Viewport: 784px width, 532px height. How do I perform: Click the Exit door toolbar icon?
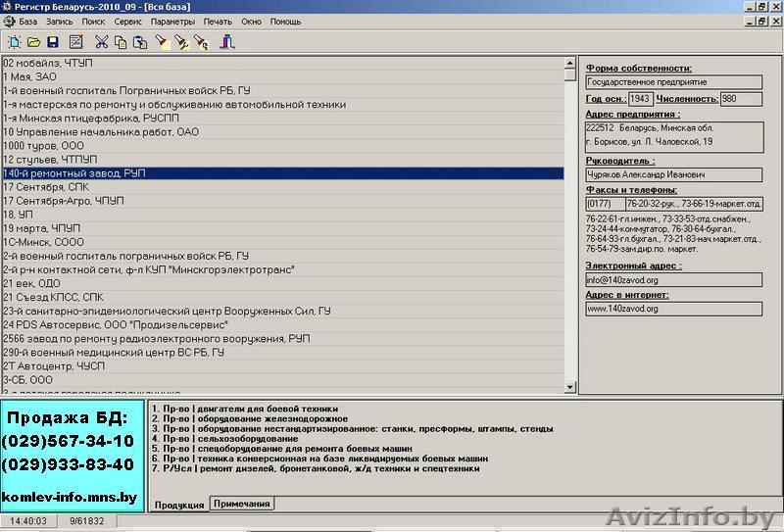click(x=227, y=41)
